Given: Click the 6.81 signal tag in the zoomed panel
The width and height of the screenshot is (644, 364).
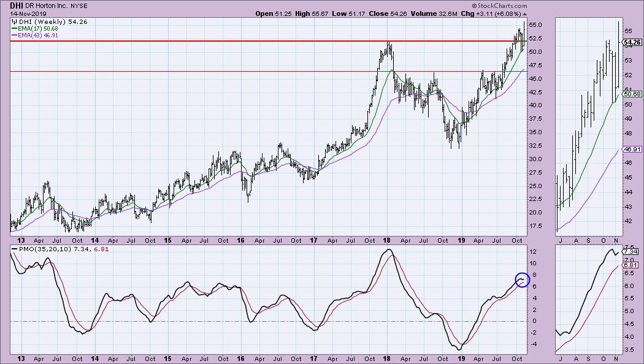Looking at the screenshot, I should click(x=631, y=265).
